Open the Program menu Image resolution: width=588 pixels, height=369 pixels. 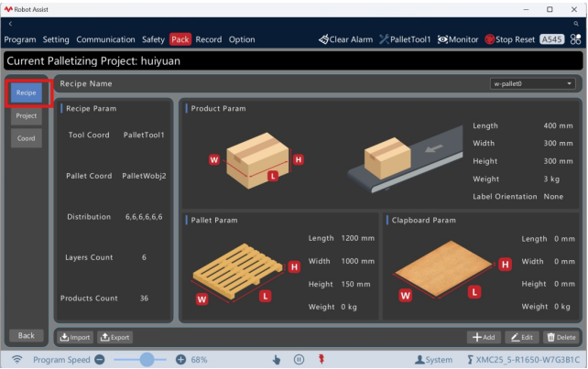pos(20,39)
